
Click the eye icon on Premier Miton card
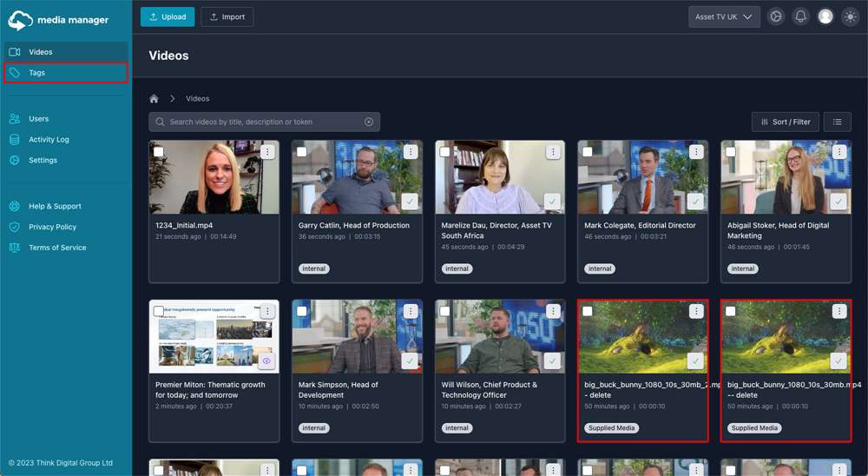[266, 360]
